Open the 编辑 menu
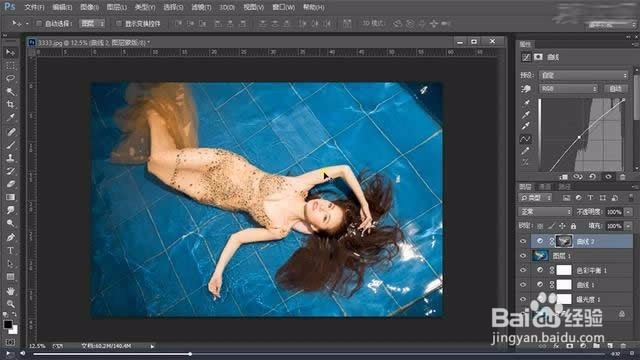This screenshot has width=640, height=360. (62, 7)
